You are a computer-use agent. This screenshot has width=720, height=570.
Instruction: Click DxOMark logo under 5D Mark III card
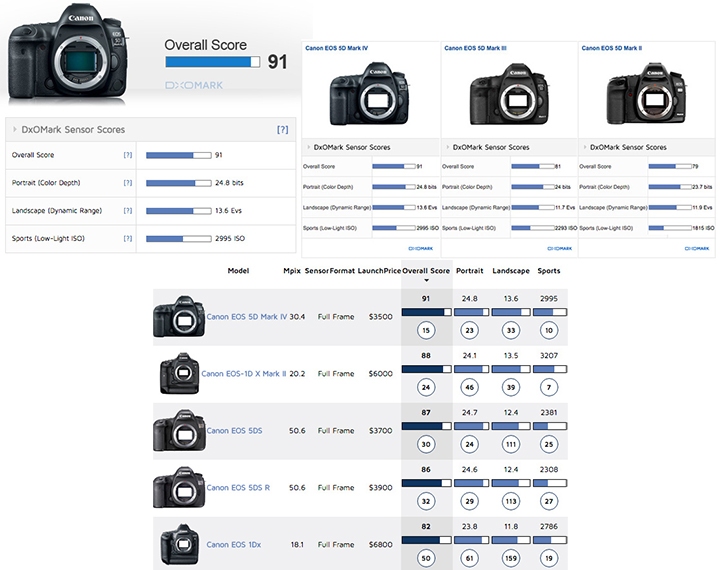[x=559, y=248]
